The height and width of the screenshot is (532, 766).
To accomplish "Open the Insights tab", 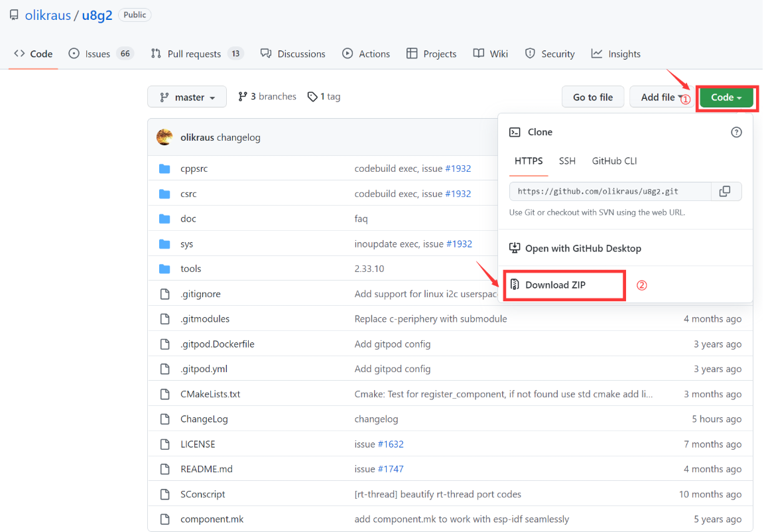I will pos(615,54).
